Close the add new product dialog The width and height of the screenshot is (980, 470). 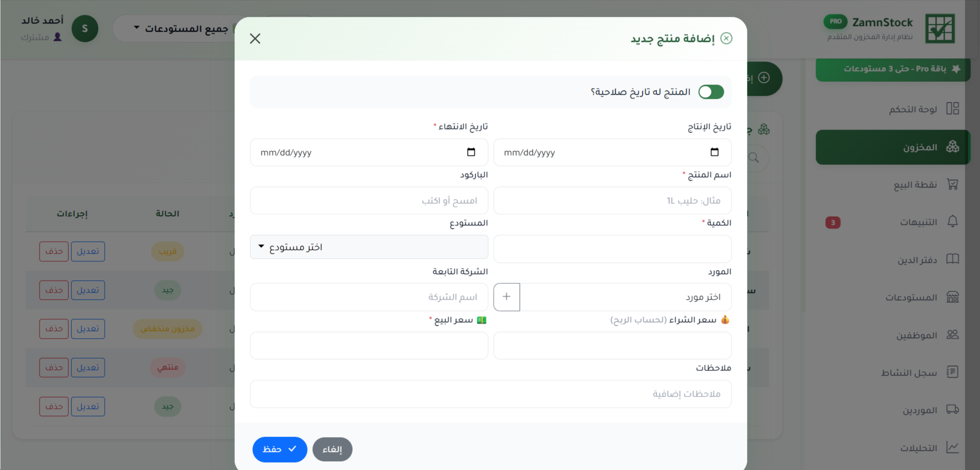[x=255, y=38]
